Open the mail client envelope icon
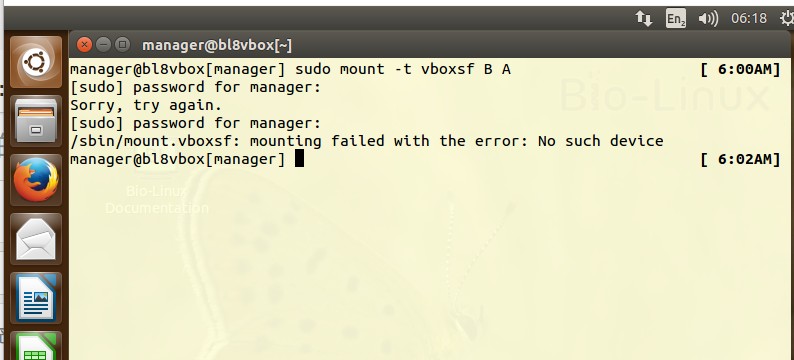This screenshot has width=794, height=360. coord(35,238)
